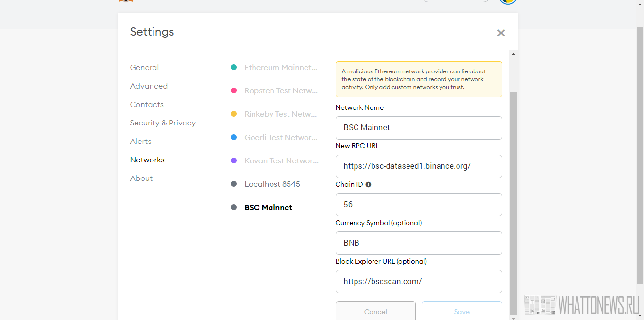The image size is (644, 320).
Task: Click the New RPC URL label
Action: click(357, 146)
